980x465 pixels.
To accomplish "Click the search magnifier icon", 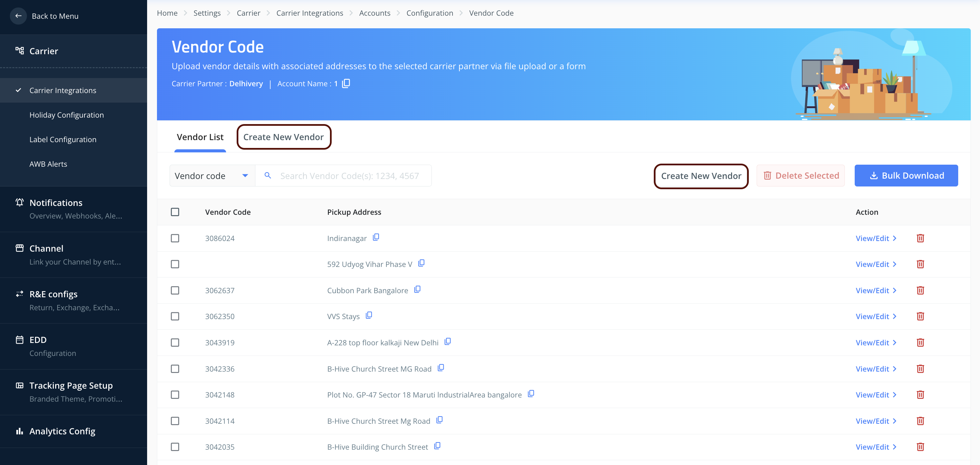I will click(x=268, y=176).
